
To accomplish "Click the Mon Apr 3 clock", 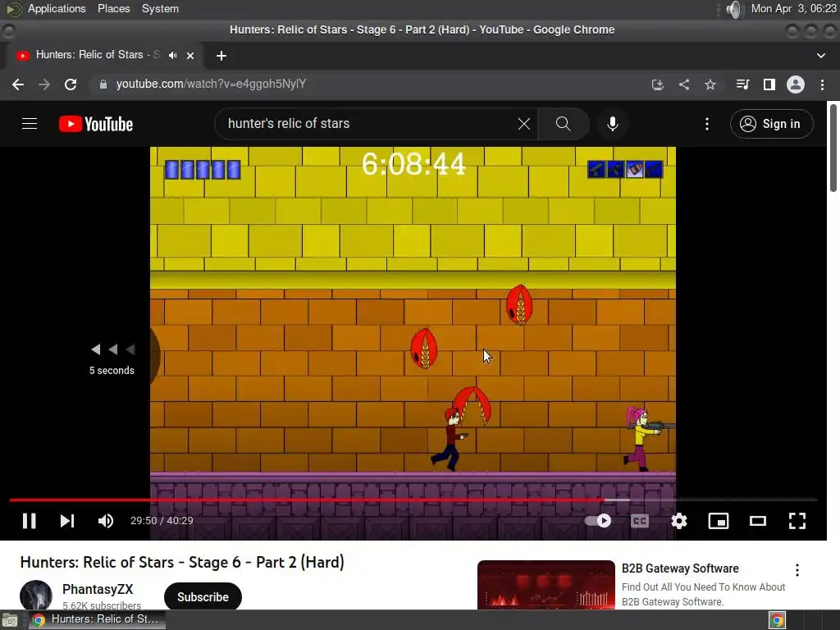I will (793, 8).
